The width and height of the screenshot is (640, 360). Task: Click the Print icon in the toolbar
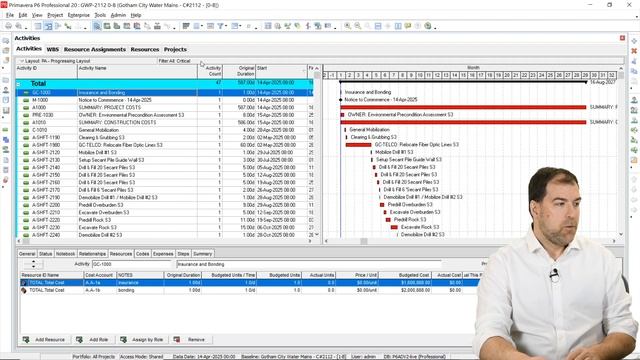coord(8,26)
